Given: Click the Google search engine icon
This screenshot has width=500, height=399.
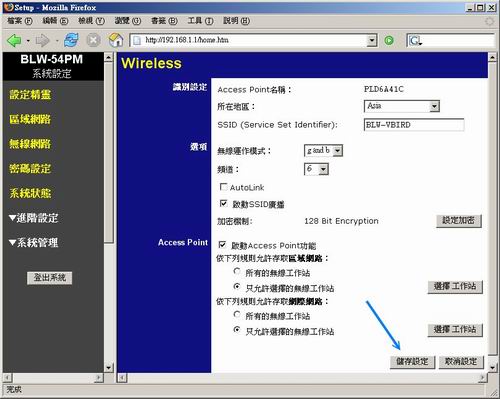Looking at the screenshot, I should (415, 41).
